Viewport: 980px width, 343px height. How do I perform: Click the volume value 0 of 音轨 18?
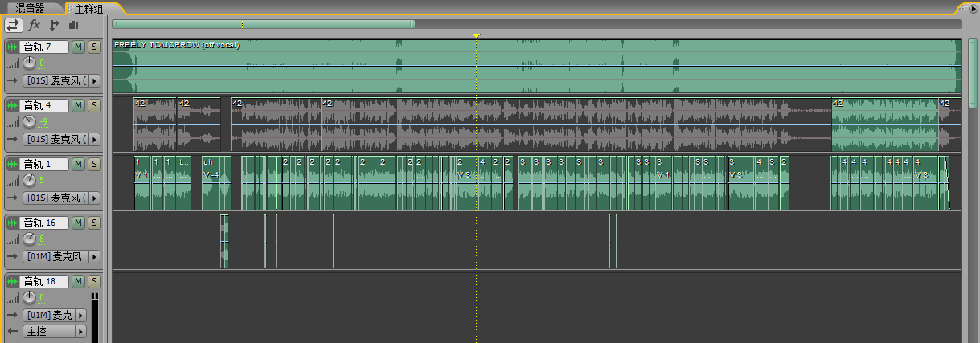[42, 297]
